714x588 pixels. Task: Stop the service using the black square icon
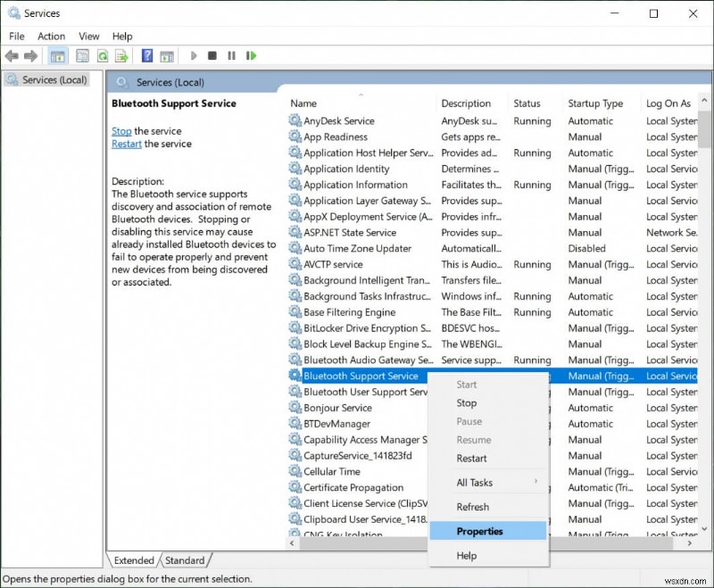212,55
